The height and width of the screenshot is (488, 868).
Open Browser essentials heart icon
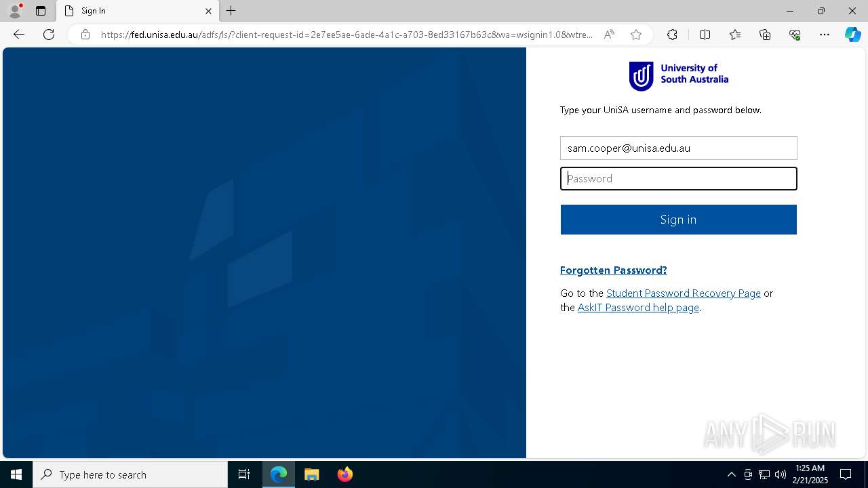795,35
